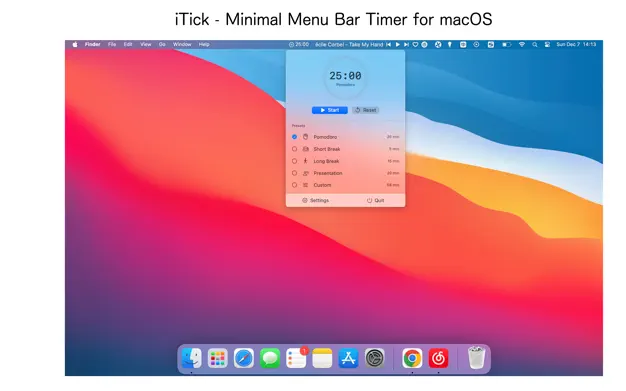Viewport: 626px width, 391px height.
Task: Launch Safari from the Dock
Action: pos(244,358)
